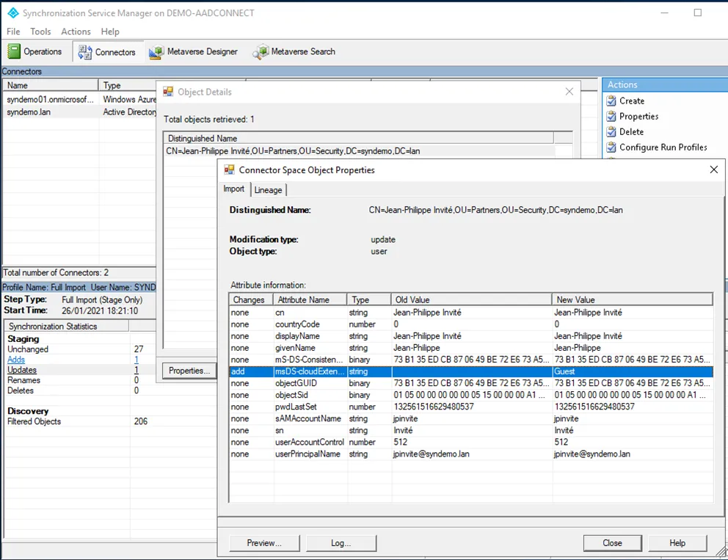Open the Operations toolbar view

click(35, 51)
